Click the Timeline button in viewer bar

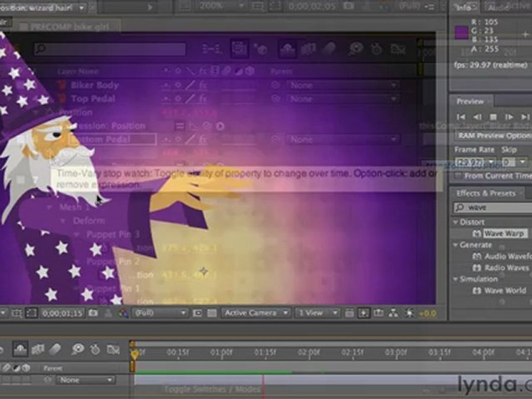[378, 313]
